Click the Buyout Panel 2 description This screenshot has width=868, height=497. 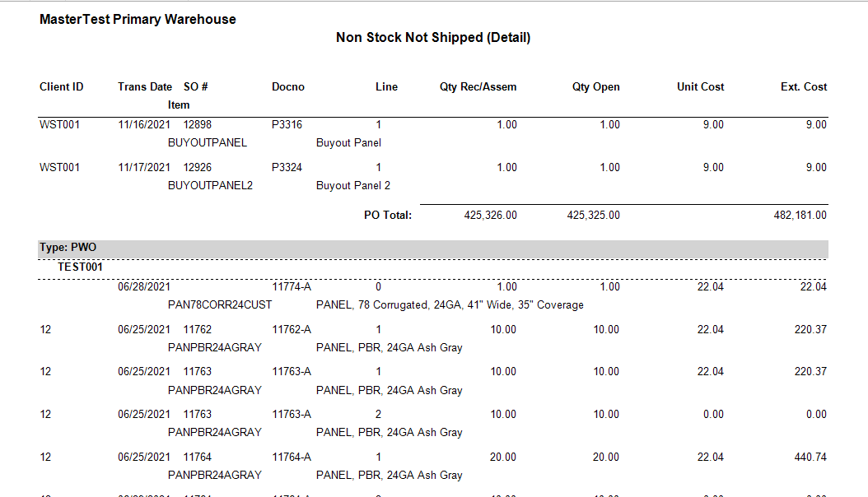(x=353, y=185)
